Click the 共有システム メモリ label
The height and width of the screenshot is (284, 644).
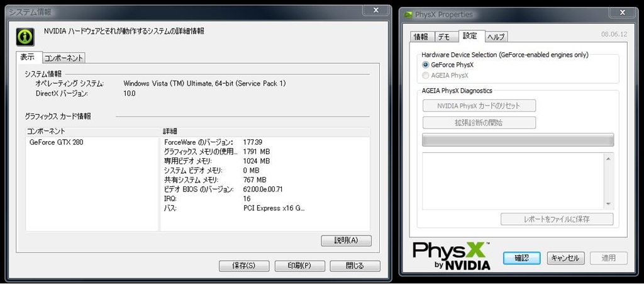[191, 180]
